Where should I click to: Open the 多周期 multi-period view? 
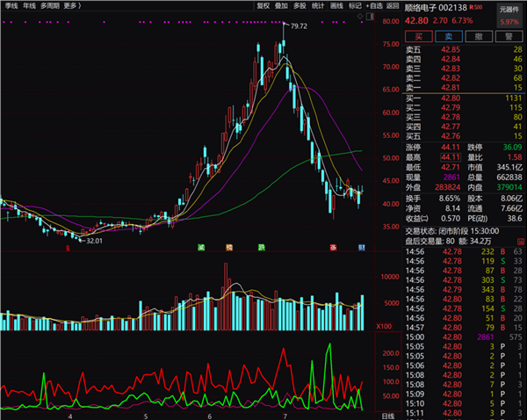(x=50, y=6)
